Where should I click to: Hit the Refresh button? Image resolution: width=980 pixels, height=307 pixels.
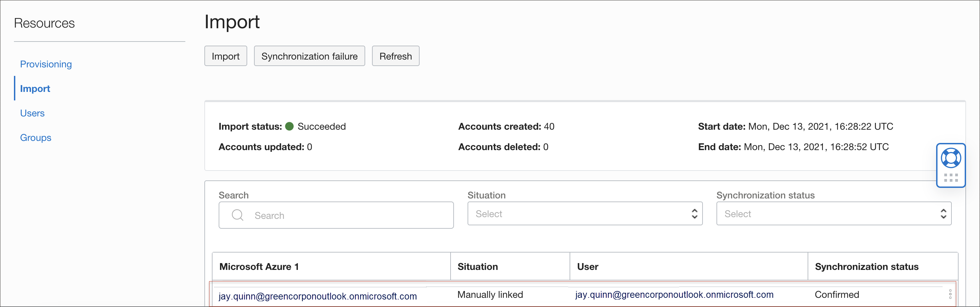(395, 56)
